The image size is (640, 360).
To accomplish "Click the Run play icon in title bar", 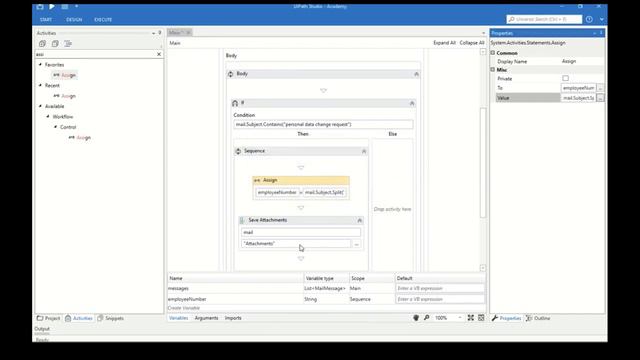I will click(x=52, y=7).
